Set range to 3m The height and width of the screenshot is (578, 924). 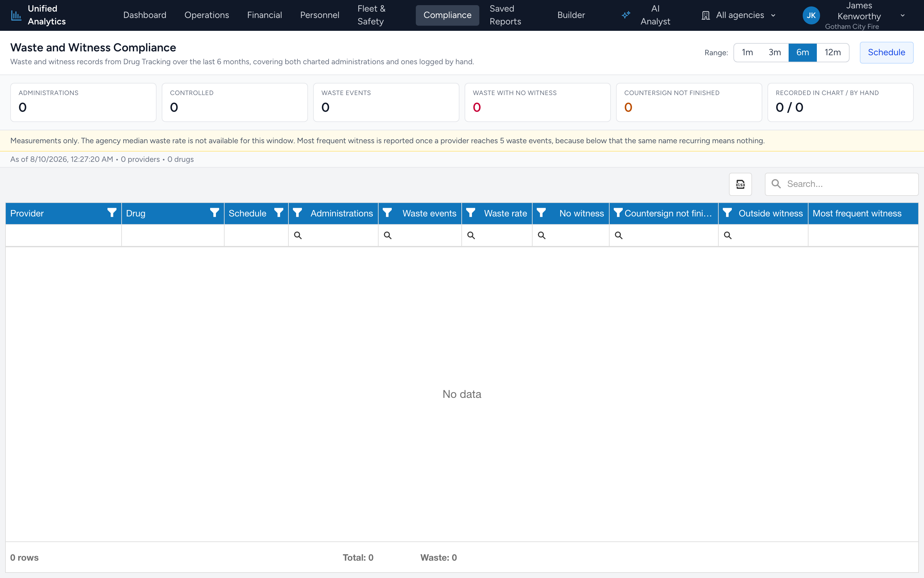775,52
